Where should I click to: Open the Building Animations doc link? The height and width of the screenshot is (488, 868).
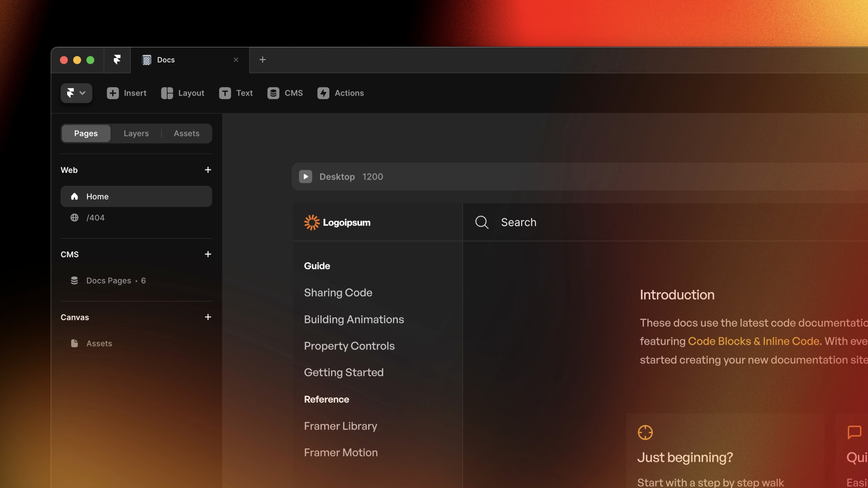point(354,319)
